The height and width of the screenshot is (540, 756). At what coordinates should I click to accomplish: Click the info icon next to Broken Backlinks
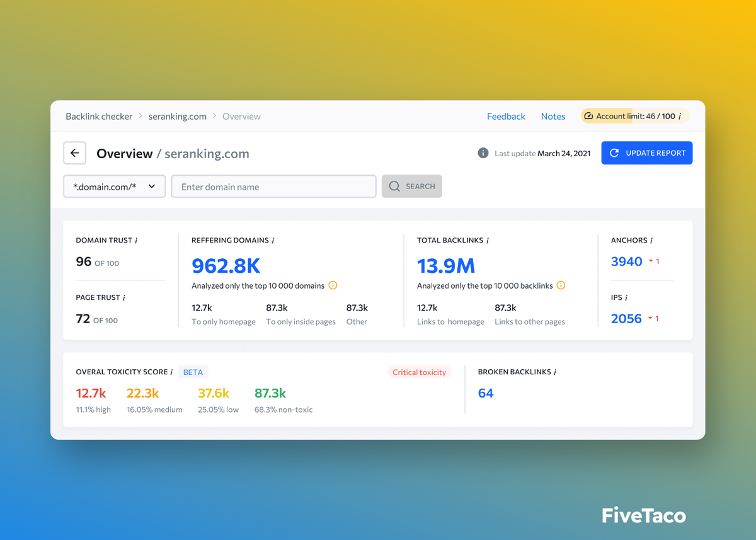(554, 372)
